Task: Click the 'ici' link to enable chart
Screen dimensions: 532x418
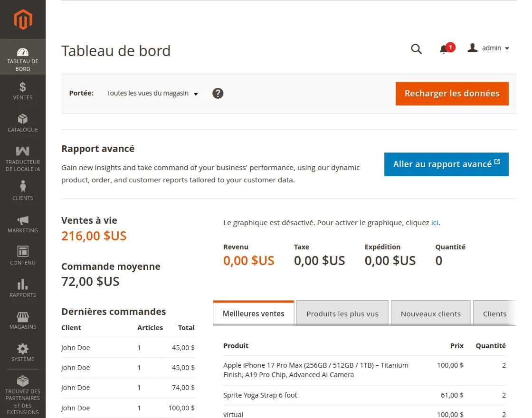Action: coord(435,222)
